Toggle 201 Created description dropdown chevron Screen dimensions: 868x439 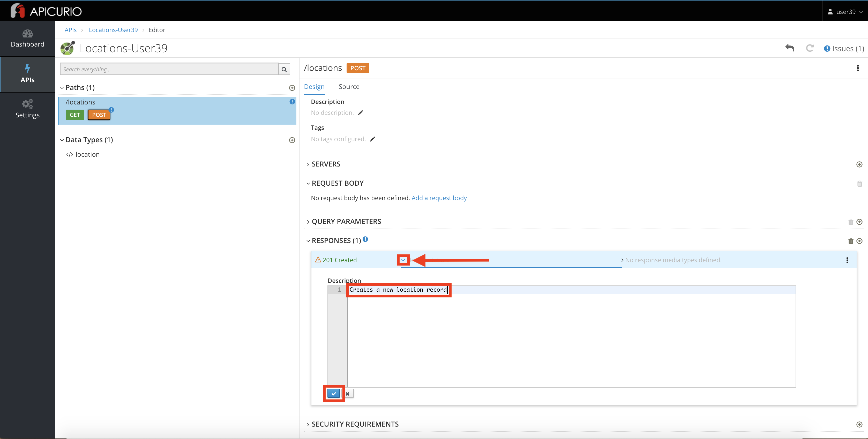(x=403, y=260)
